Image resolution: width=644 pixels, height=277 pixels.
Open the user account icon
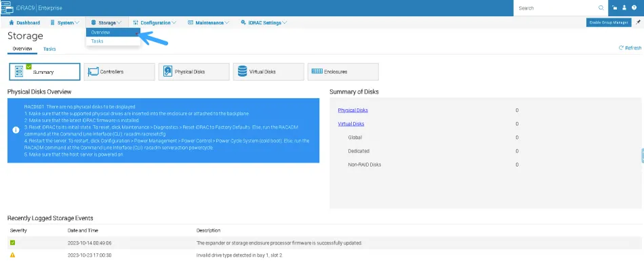click(624, 8)
